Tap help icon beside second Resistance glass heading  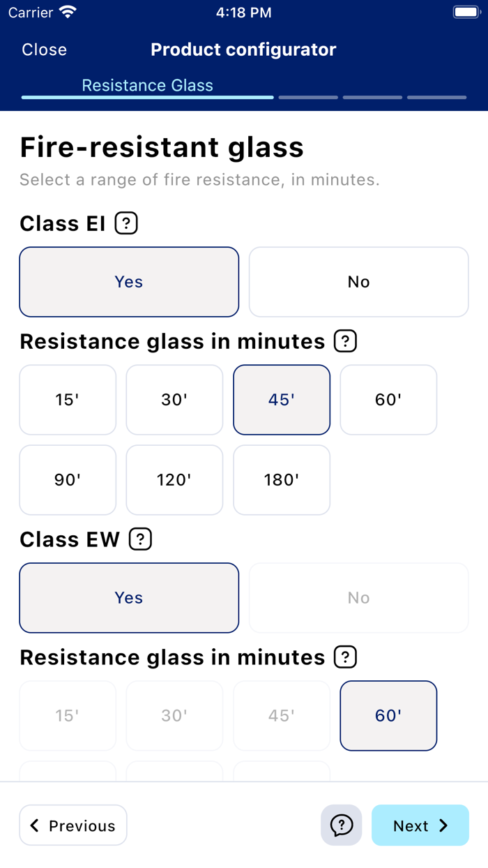[345, 657]
